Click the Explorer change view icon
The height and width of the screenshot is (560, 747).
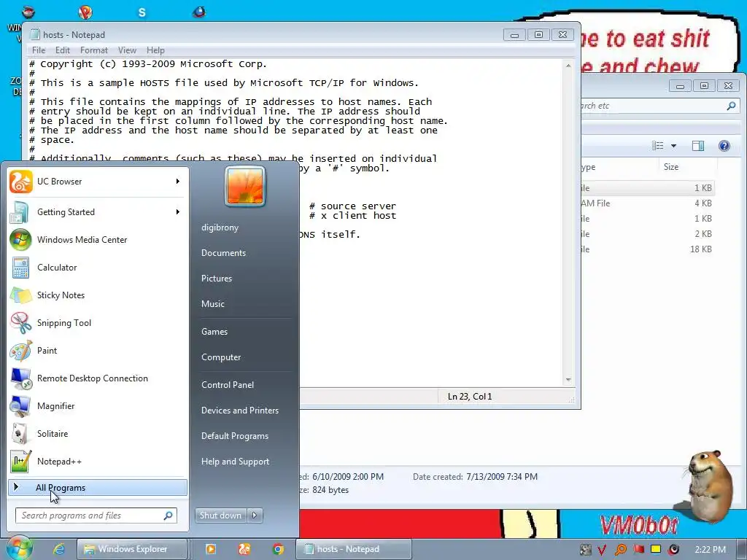click(x=657, y=146)
